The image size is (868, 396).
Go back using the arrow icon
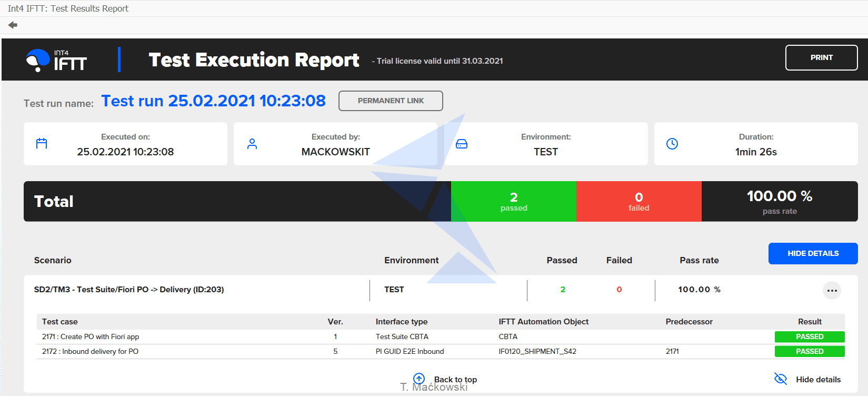tap(13, 25)
